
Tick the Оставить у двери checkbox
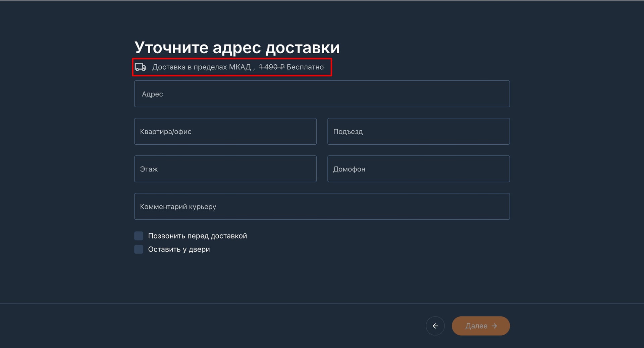tap(139, 249)
